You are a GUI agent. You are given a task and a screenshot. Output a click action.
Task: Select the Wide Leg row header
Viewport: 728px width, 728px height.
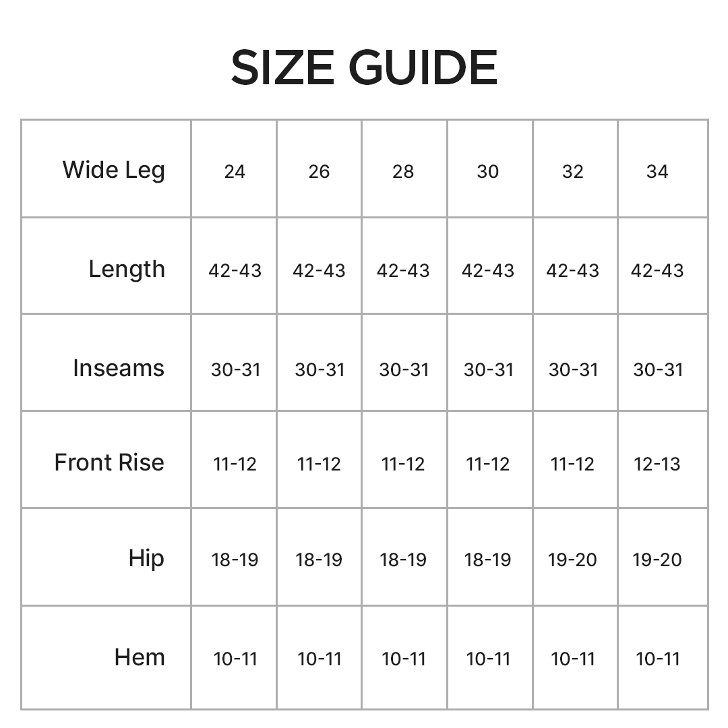pyautogui.click(x=113, y=170)
